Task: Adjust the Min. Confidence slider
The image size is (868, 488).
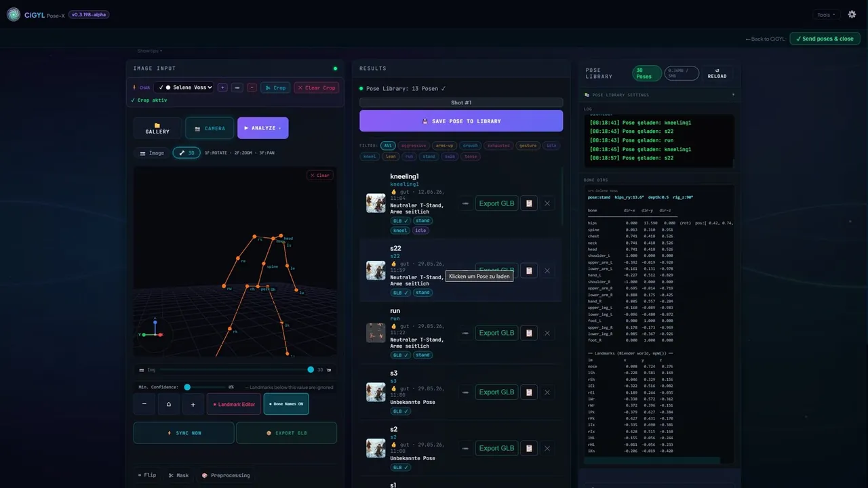Action: pyautogui.click(x=206, y=387)
